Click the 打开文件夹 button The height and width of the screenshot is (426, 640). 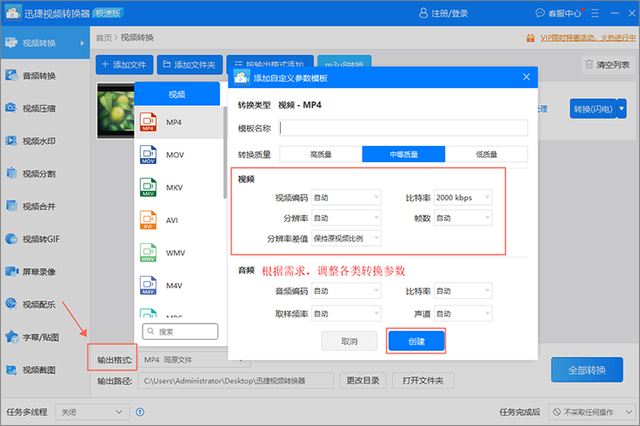coord(423,380)
